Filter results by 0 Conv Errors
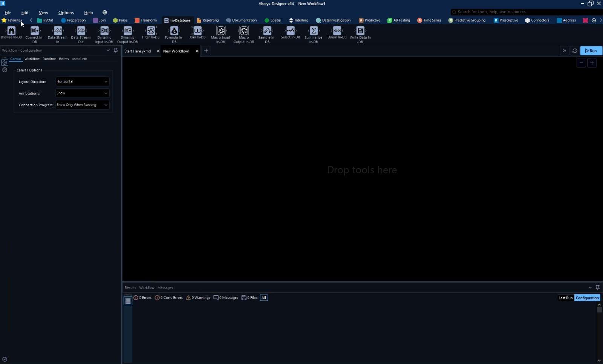The width and height of the screenshot is (603, 364). 168,298
